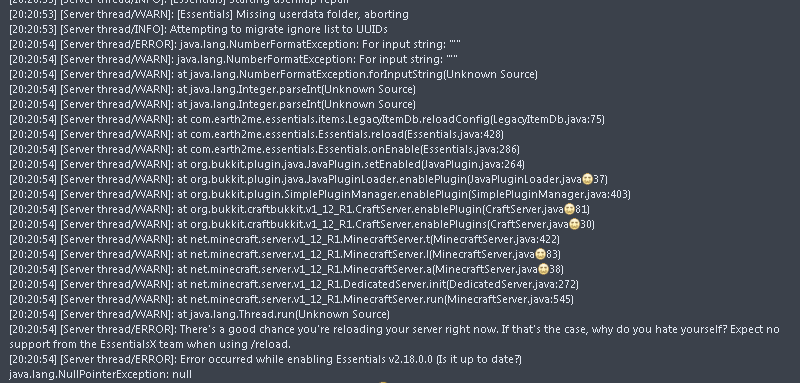Click the java.lang.Thread.run stack line
This screenshot has height=383, width=800.
[x=199, y=314]
